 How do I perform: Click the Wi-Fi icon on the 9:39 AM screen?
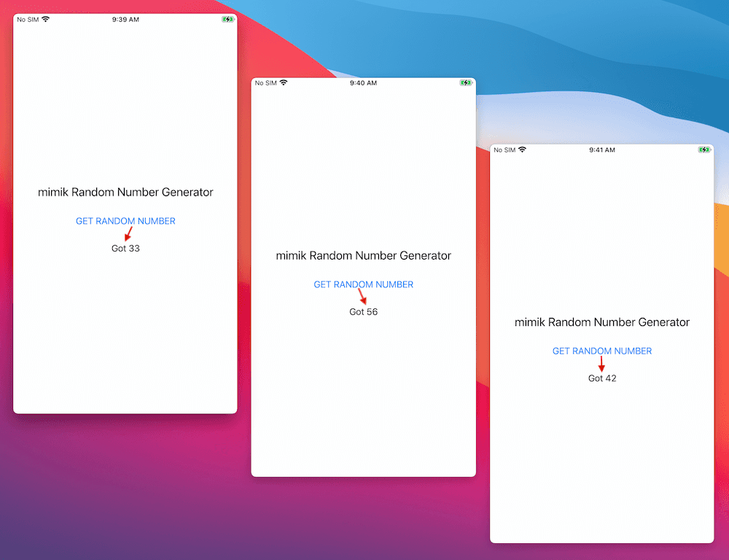(x=46, y=19)
